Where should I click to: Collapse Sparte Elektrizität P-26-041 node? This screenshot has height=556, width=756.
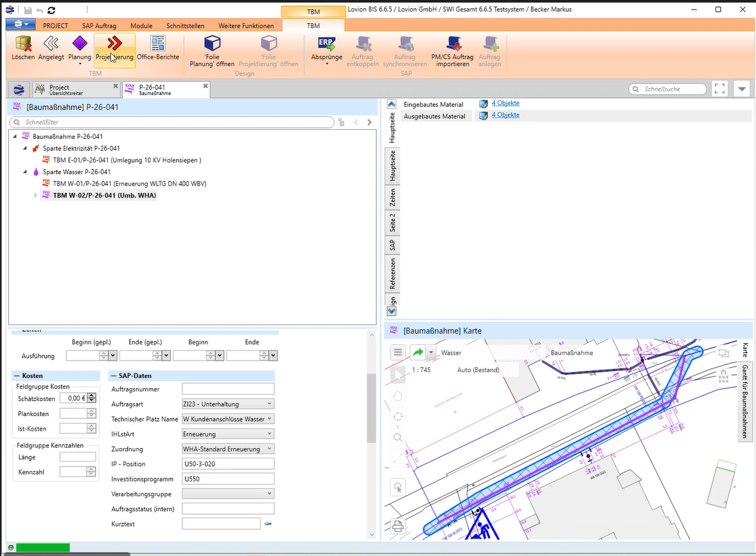(x=25, y=148)
